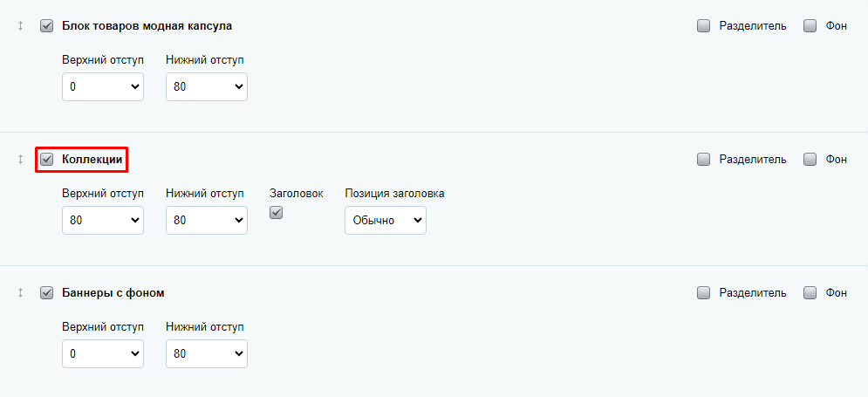Enable Фон for Блок товаров модная капсула
The width and height of the screenshot is (868, 397).
(810, 26)
